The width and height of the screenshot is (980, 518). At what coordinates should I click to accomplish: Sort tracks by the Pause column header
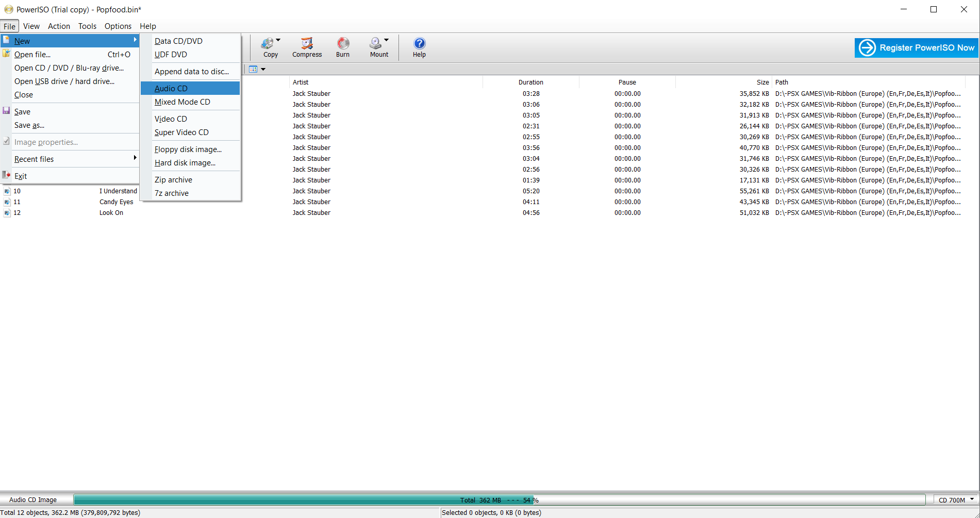tap(627, 82)
